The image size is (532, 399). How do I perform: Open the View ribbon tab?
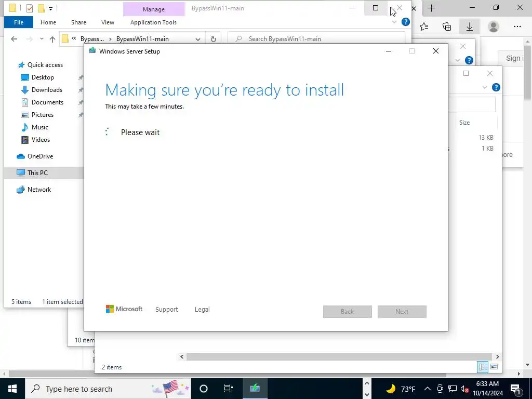point(108,22)
